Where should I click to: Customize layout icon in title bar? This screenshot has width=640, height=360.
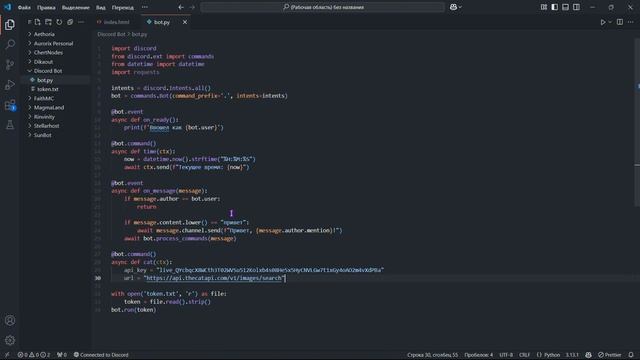pos(544,7)
